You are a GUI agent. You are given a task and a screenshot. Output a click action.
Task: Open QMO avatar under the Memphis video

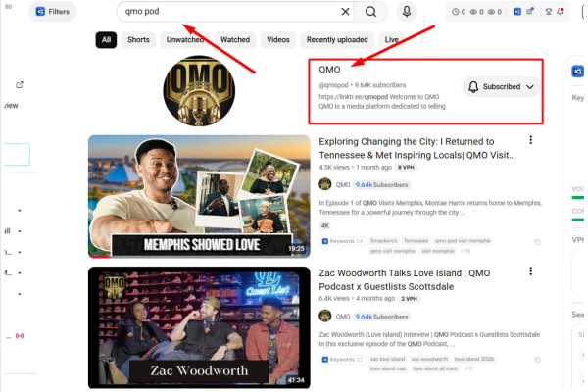pos(325,184)
